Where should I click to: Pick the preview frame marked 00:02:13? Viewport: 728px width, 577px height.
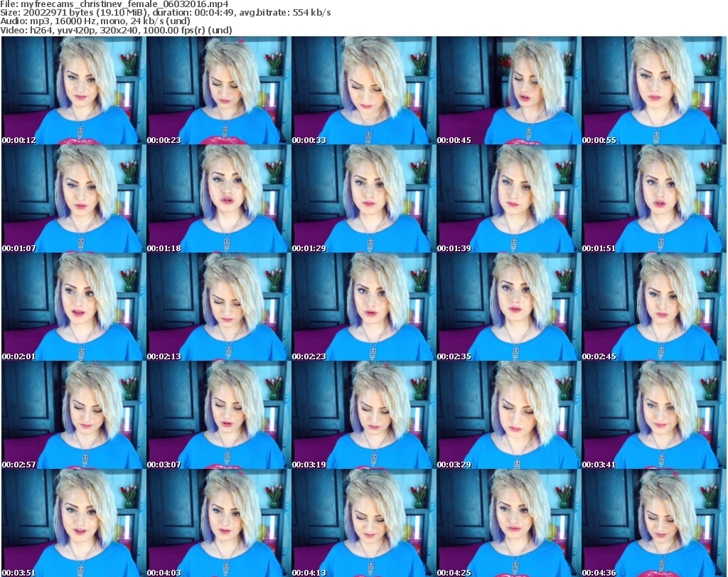(x=219, y=307)
